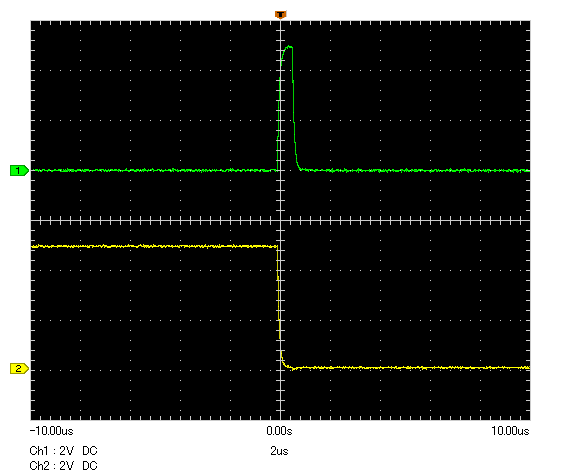Click the 10.00us time axis label

pos(510,431)
